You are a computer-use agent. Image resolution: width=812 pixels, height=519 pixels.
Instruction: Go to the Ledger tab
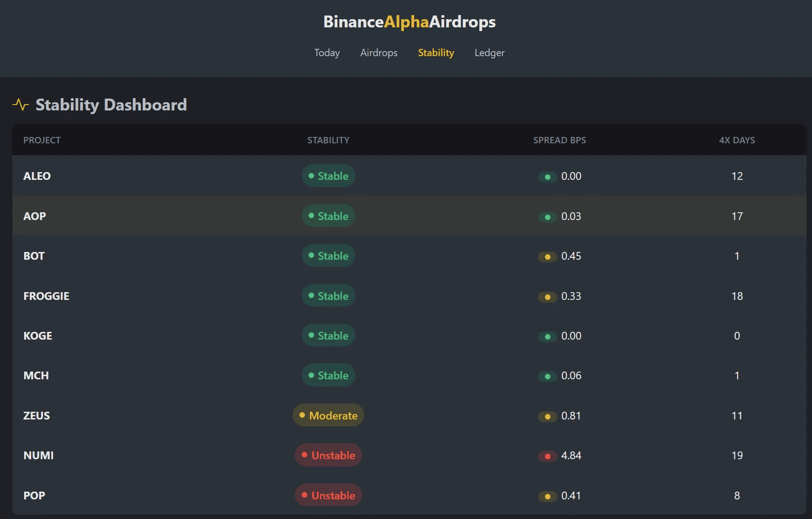tap(489, 53)
